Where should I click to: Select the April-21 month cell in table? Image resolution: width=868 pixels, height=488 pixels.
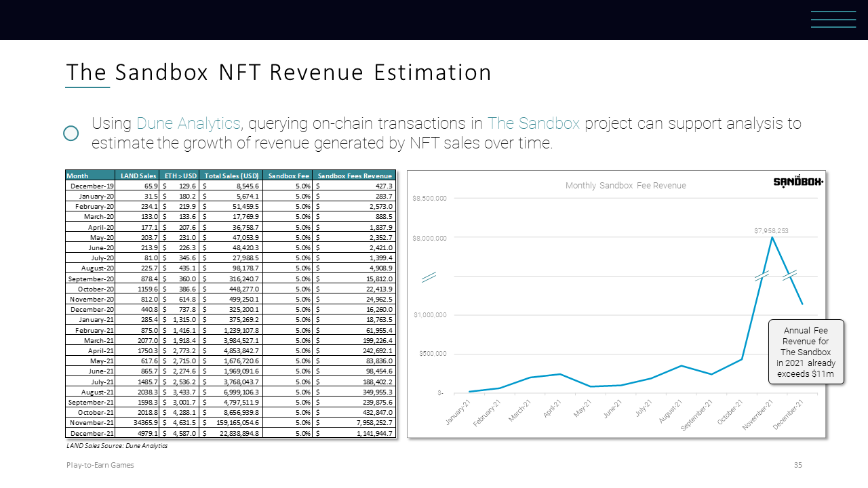pos(90,350)
